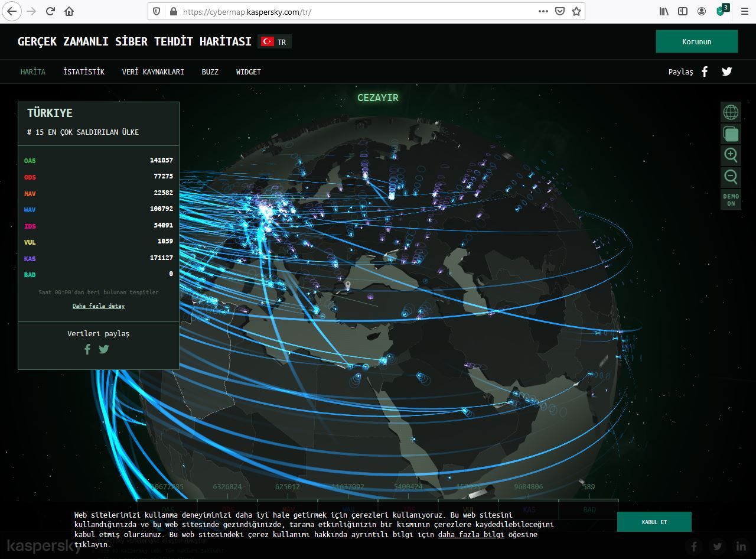Bookmark this page with the star
This screenshot has width=756, height=559.
tap(576, 11)
